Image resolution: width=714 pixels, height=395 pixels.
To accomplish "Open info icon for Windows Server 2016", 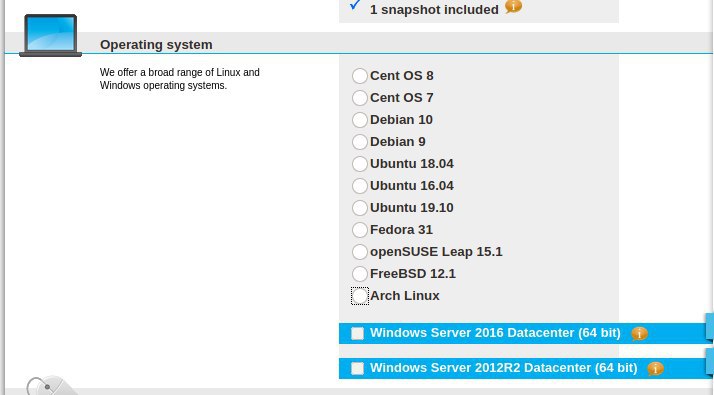I will [639, 334].
